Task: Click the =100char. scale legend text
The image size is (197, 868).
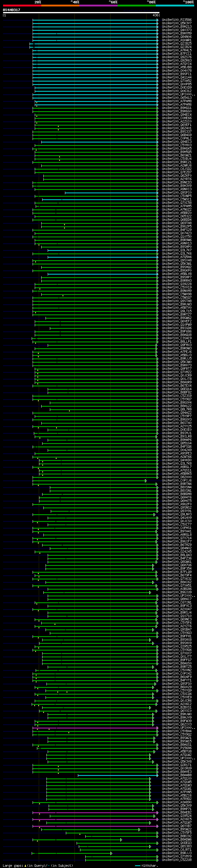Action: pos(150,865)
